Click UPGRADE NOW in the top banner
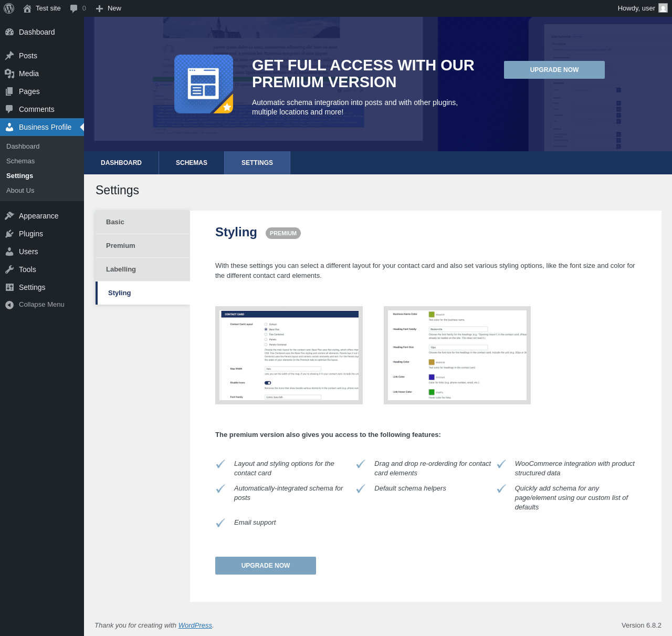 (x=554, y=70)
